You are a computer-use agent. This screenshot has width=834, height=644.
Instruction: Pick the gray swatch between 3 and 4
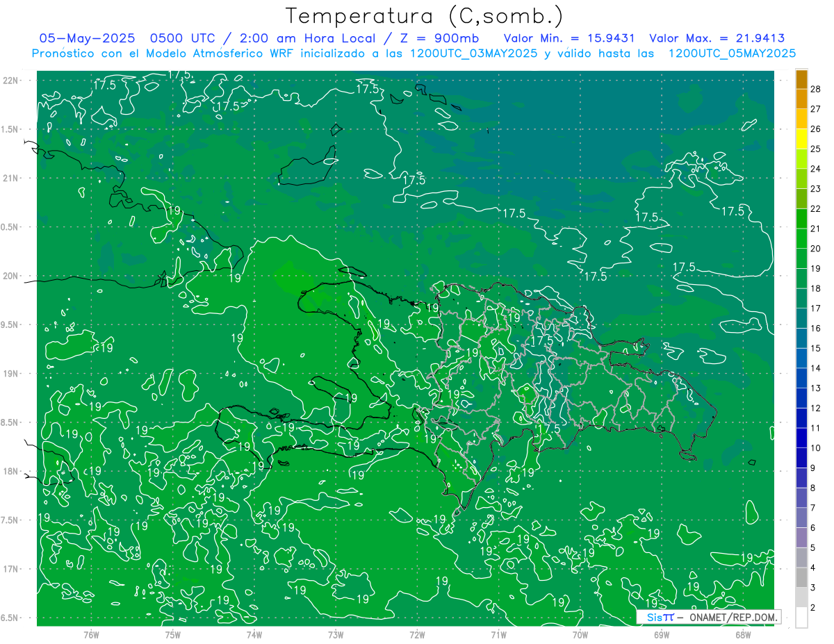801,577
